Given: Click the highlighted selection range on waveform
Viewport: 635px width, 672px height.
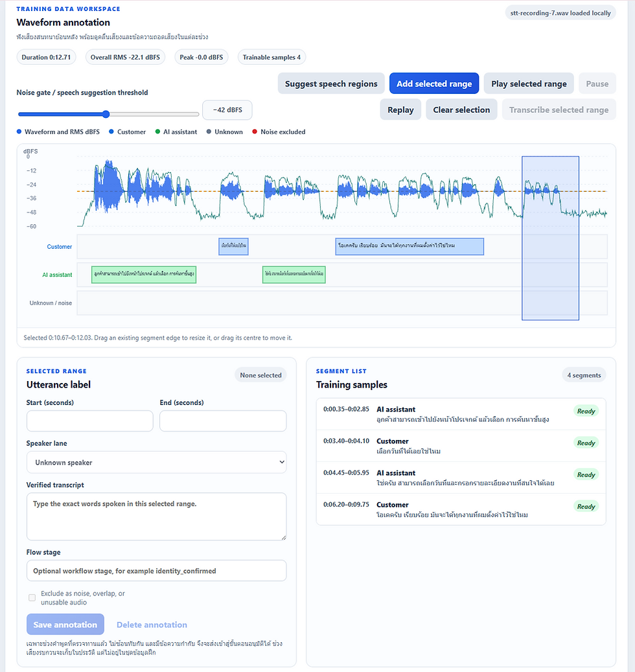Looking at the screenshot, I should pos(551,238).
